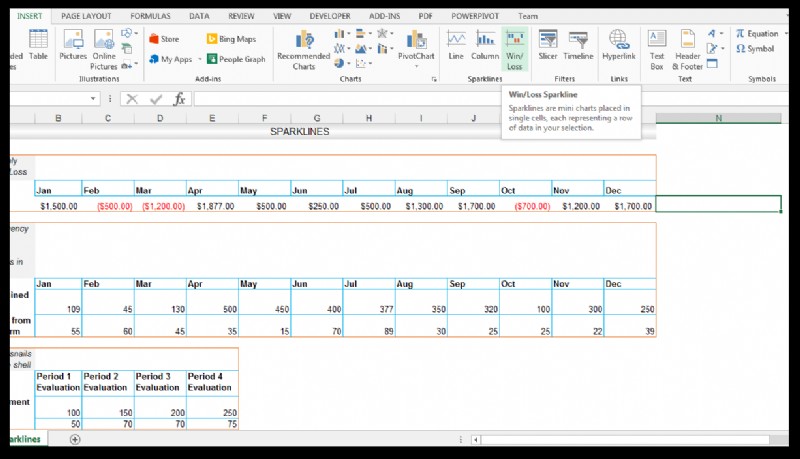Screen dimensions: 800x459
Task: Click the Bing Maps add-in
Action: (x=231, y=39)
